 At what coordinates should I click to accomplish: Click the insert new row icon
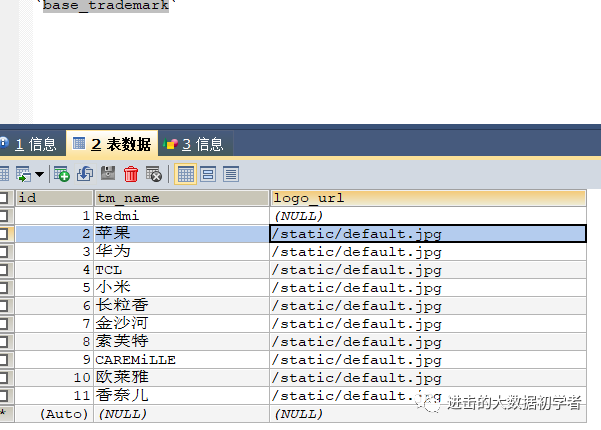coord(62,174)
